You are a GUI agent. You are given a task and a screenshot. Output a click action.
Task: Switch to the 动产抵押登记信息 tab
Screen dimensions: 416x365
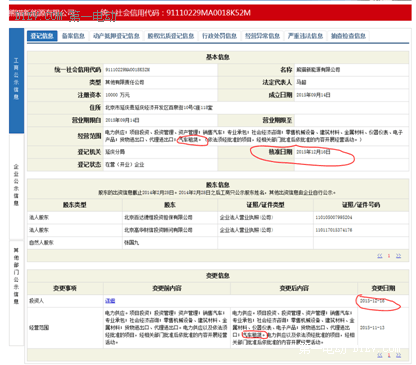tap(116, 36)
